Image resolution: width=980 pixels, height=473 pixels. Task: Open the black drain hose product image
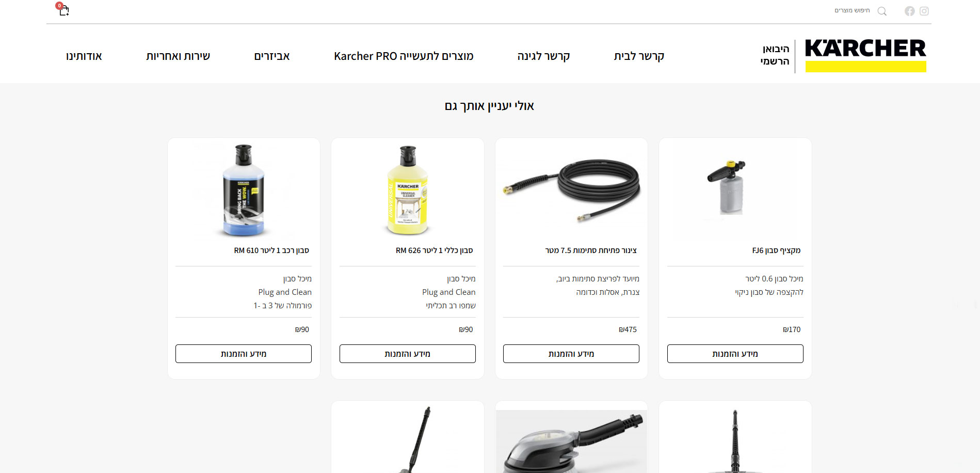pos(571,191)
